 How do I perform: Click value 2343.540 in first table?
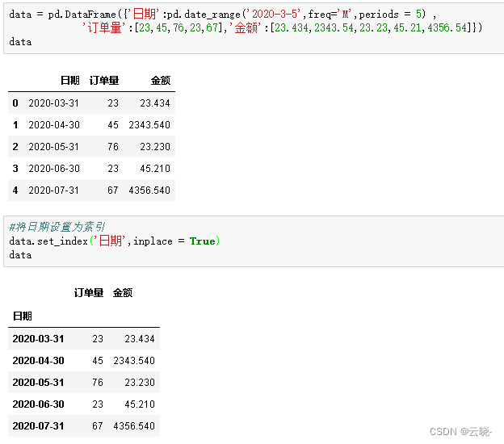[x=149, y=125]
